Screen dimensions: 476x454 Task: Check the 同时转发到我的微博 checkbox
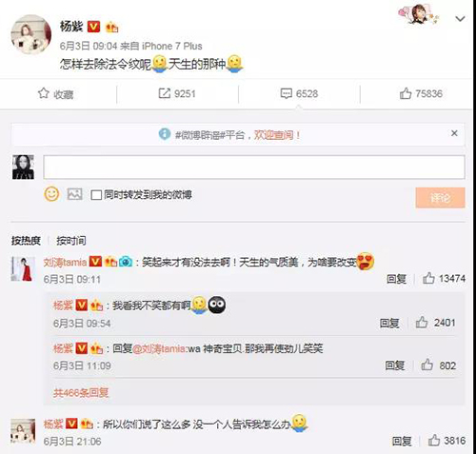click(96, 195)
